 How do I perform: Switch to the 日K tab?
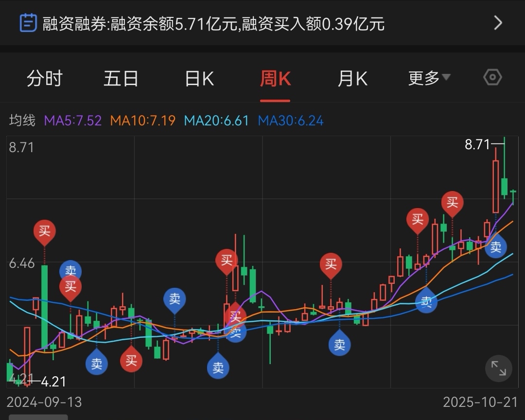click(199, 78)
